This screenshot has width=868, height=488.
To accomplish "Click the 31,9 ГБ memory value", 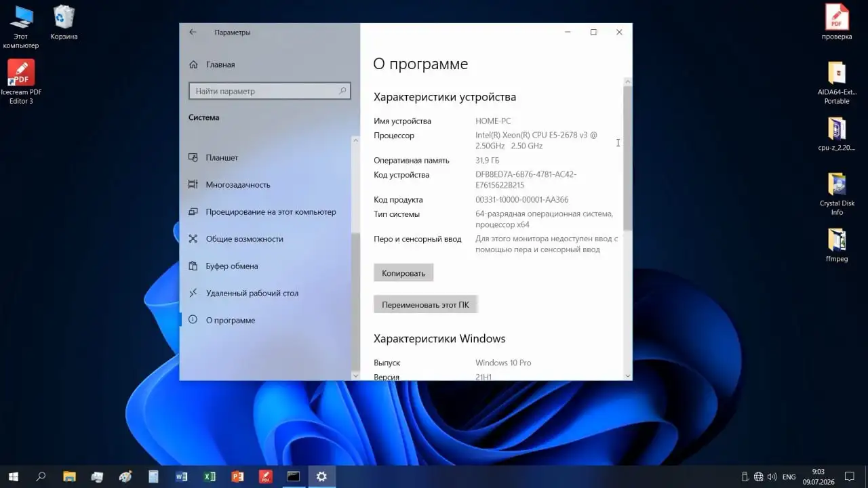I will pyautogui.click(x=487, y=161).
